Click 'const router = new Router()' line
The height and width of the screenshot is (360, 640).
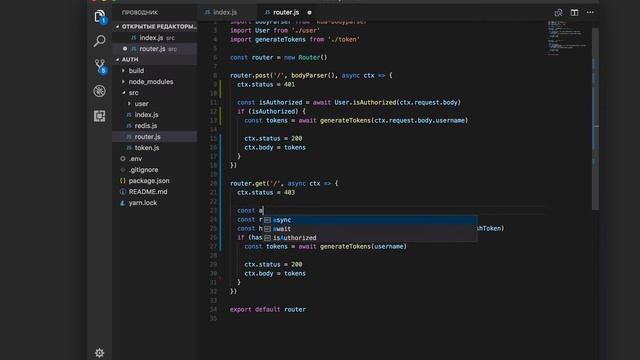click(279, 58)
